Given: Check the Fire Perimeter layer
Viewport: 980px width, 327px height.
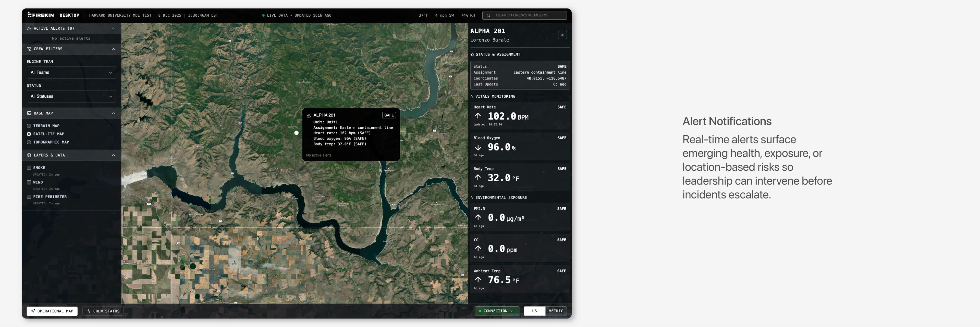Looking at the screenshot, I should pos(29,197).
